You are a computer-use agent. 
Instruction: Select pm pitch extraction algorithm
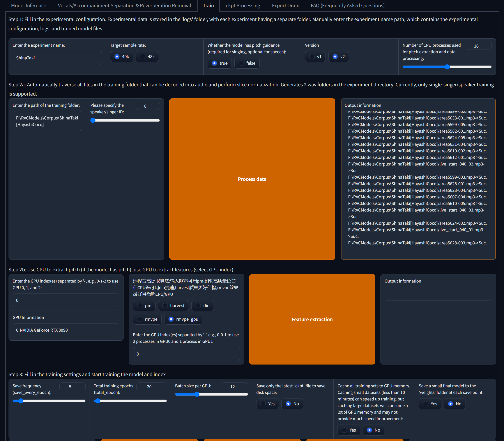click(144, 305)
